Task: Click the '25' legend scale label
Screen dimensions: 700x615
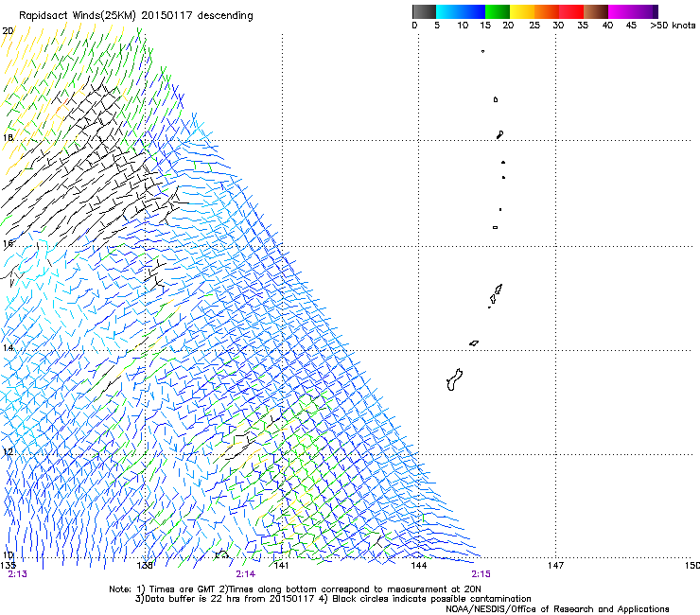Action: coord(534,26)
